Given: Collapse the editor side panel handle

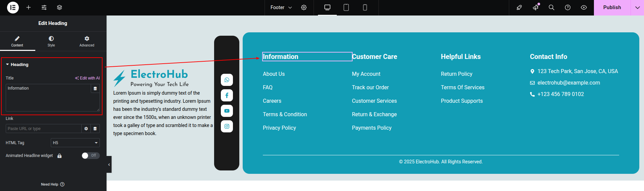Looking at the screenshot, I should point(109,165).
